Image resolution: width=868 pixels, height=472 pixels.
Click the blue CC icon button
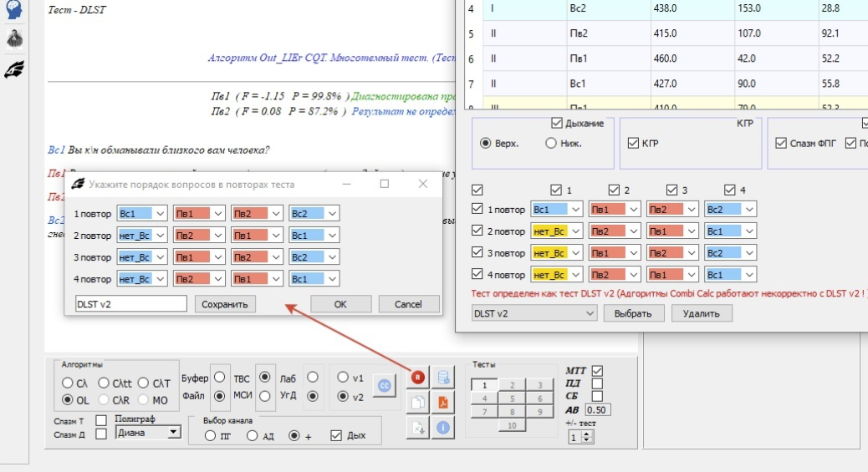pyautogui.click(x=384, y=384)
